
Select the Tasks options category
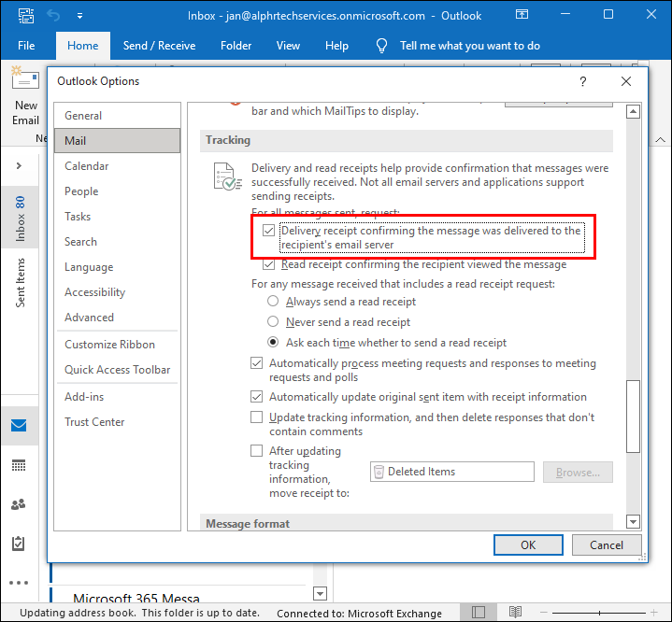click(x=117, y=217)
